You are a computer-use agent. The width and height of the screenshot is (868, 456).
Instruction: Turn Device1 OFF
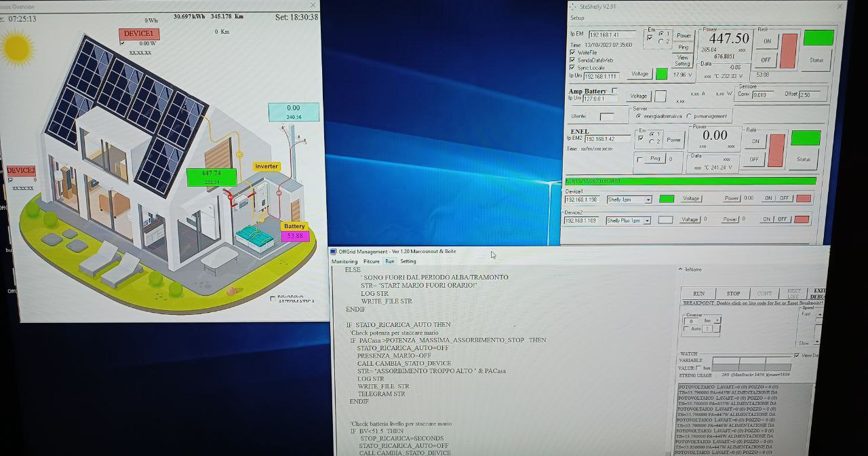coord(784,199)
